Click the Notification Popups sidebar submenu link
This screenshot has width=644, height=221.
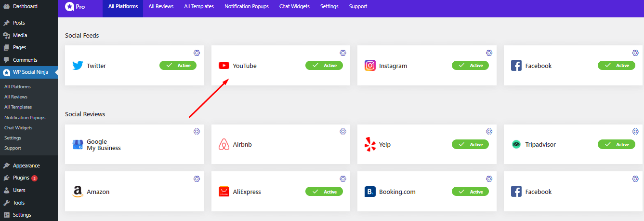pyautogui.click(x=25, y=117)
